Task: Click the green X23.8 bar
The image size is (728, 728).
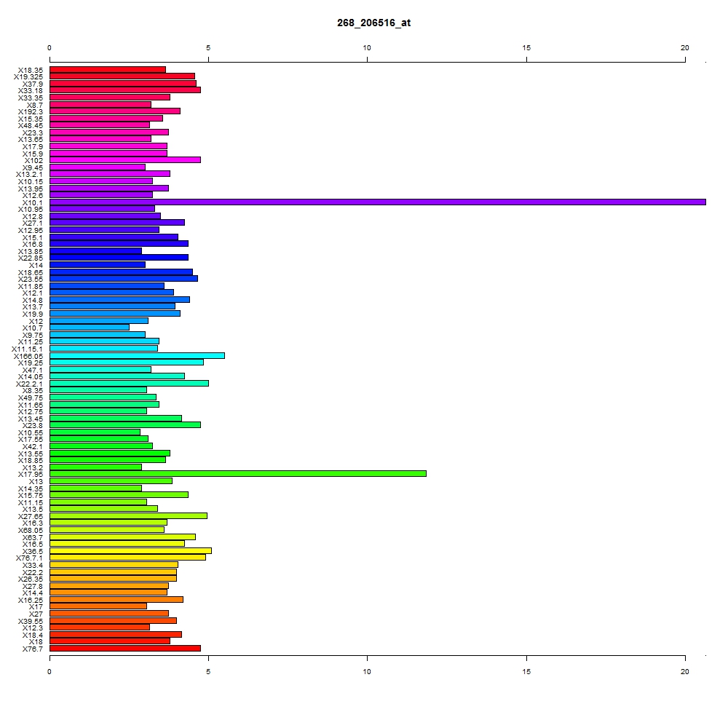Action: 125,425
